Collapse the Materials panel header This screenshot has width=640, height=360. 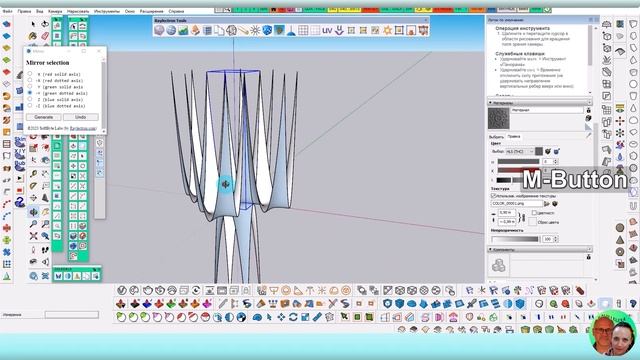[540, 103]
